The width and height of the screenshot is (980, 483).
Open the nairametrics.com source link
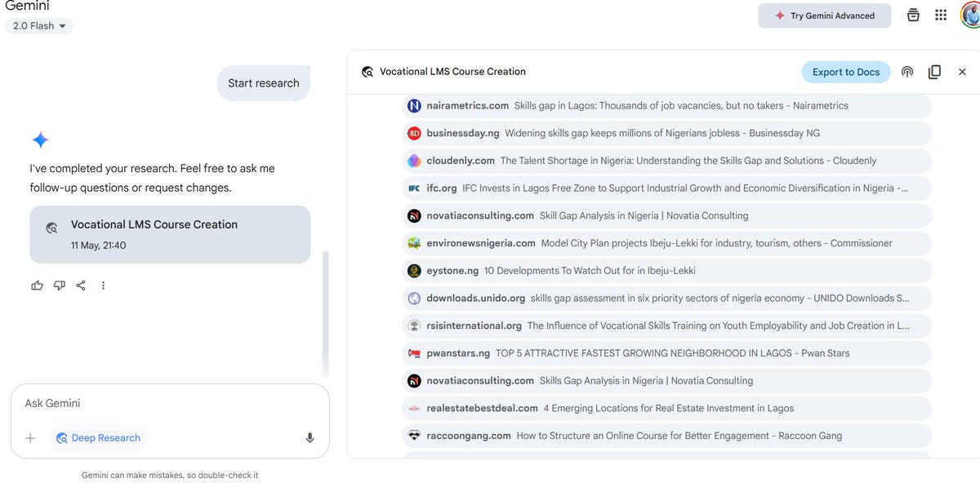click(667, 105)
